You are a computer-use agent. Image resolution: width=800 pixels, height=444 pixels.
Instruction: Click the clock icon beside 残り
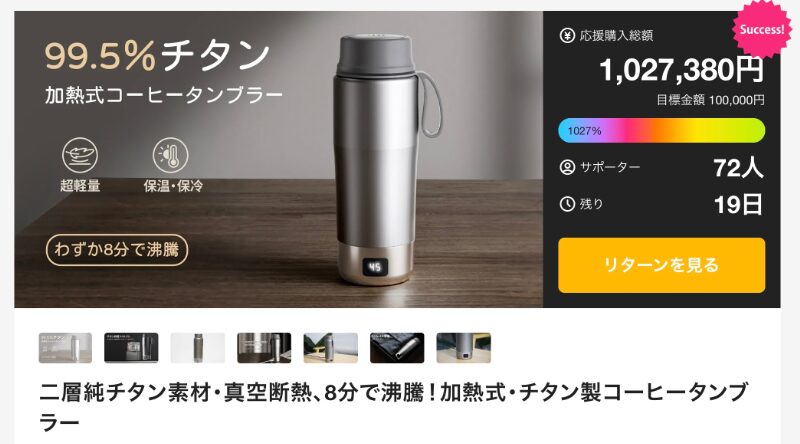pyautogui.click(x=567, y=204)
